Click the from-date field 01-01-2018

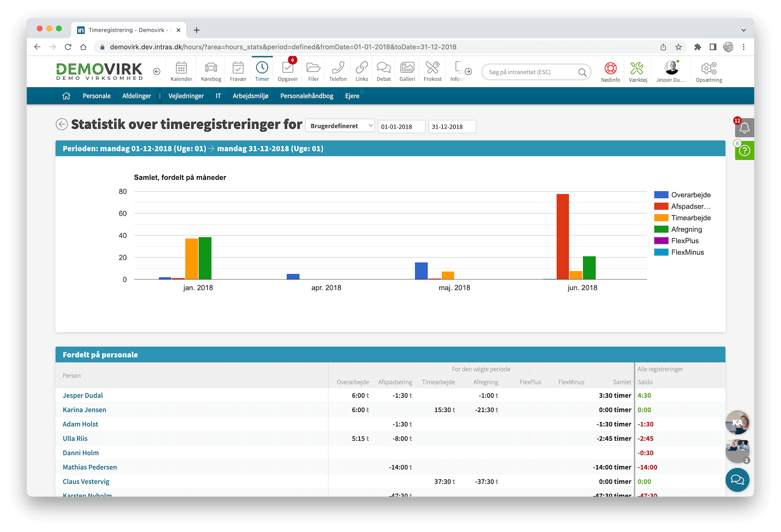(x=401, y=126)
